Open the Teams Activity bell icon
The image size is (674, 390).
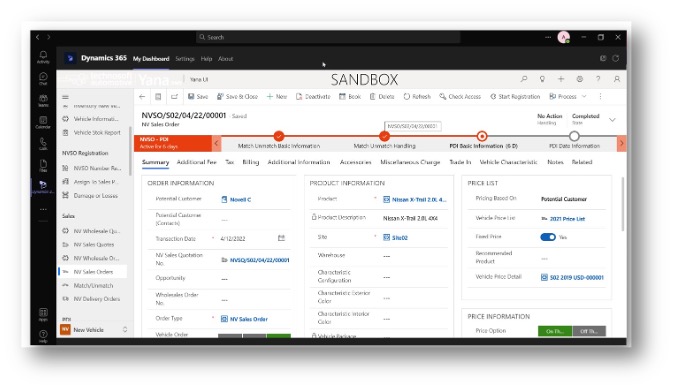coord(43,55)
